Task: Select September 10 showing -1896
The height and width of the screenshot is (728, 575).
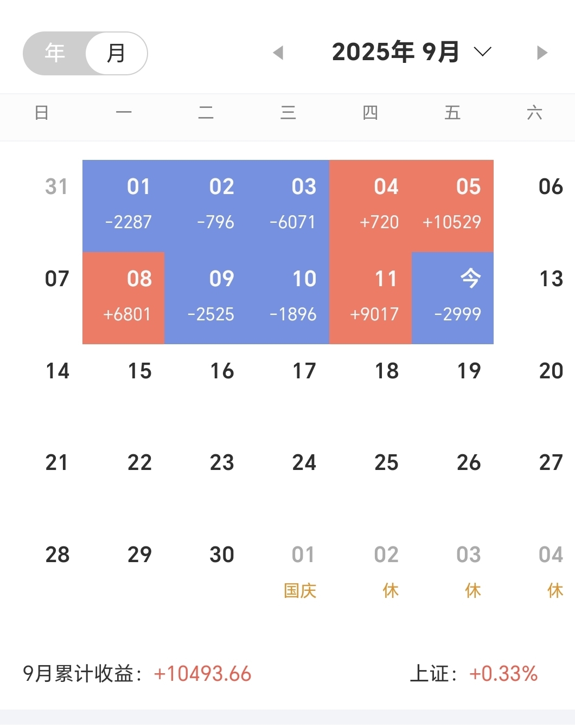Action: (288, 298)
